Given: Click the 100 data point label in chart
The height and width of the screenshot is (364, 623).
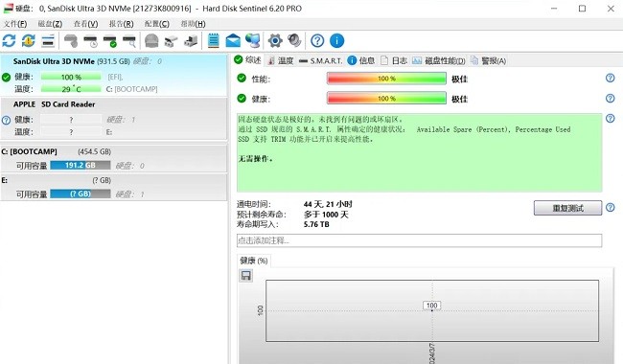Looking at the screenshot, I should [x=432, y=306].
